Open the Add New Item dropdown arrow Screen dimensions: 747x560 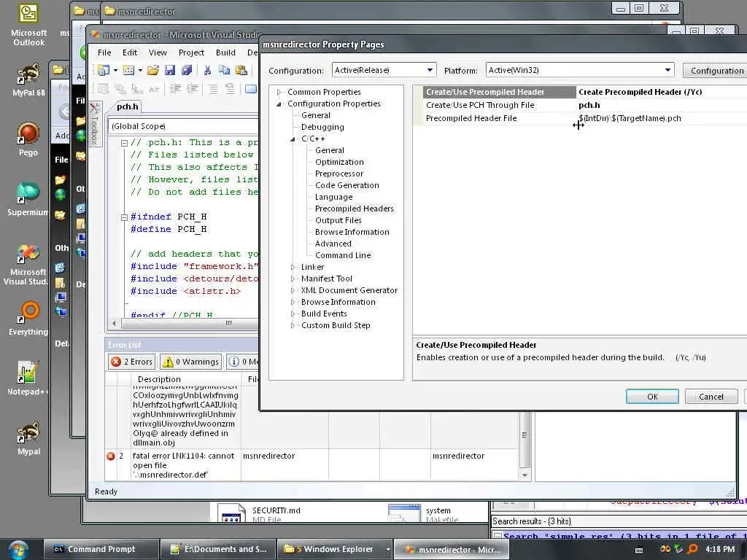tap(140, 71)
